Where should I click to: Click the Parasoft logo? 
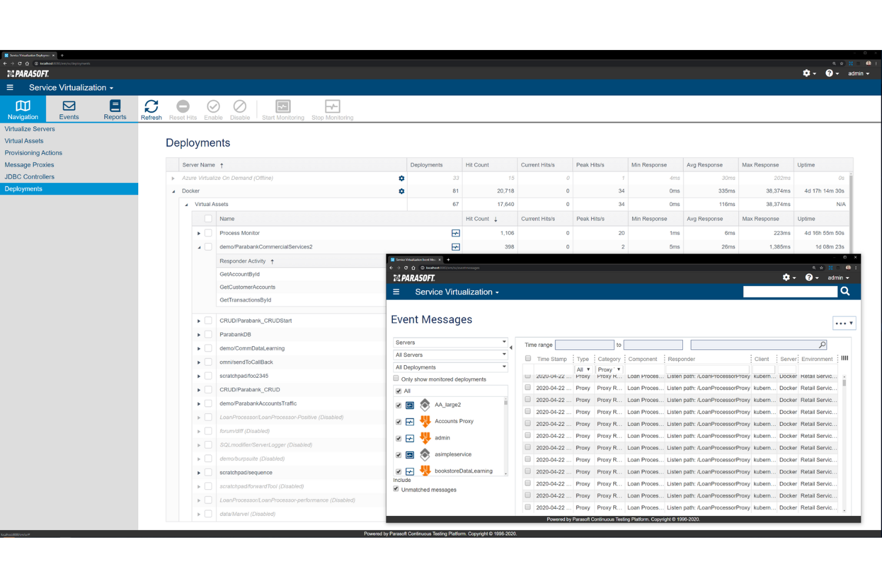(27, 73)
